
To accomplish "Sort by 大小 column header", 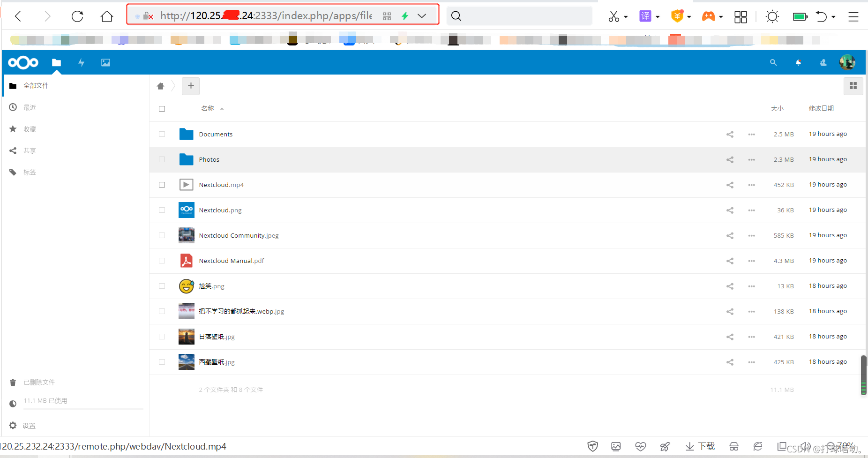I will click(x=777, y=108).
